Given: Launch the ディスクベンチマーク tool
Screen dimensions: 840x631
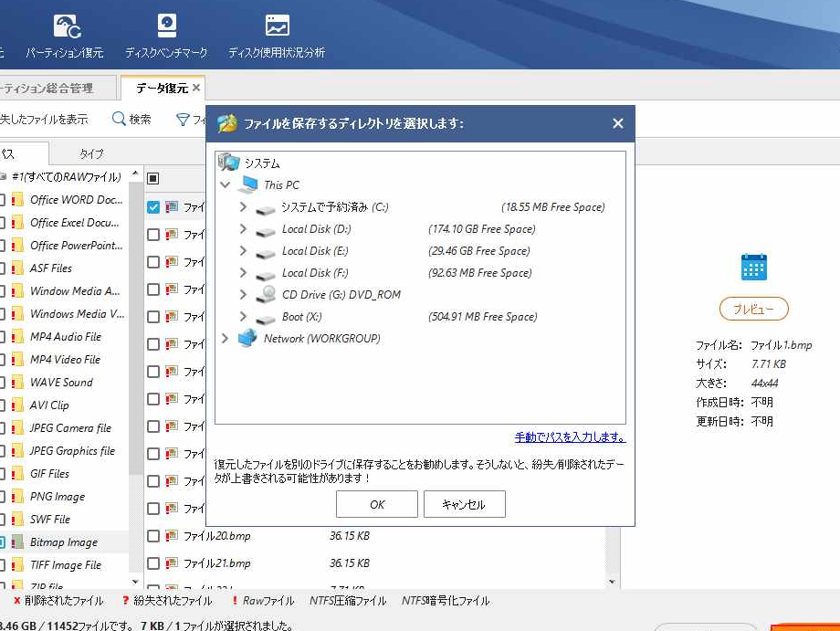Looking at the screenshot, I should click(x=166, y=26).
